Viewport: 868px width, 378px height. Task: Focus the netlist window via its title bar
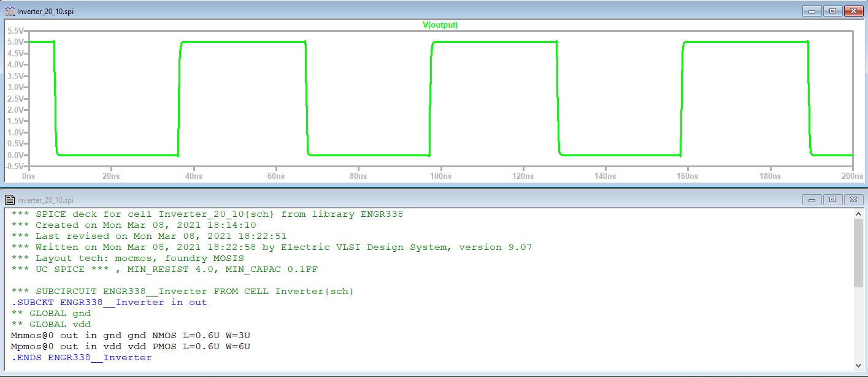pyautogui.click(x=368, y=200)
